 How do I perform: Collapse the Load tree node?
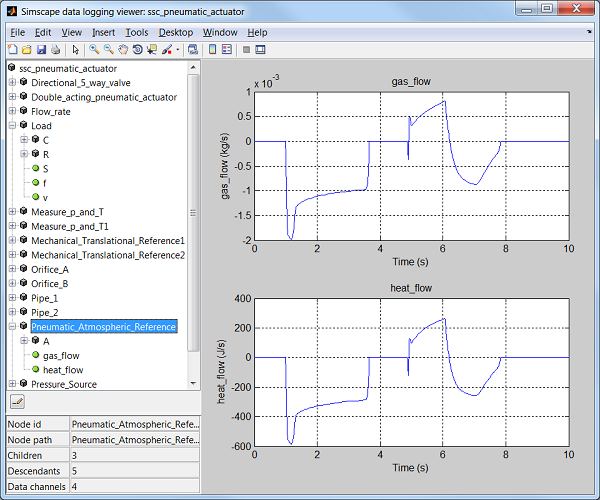[x=12, y=126]
